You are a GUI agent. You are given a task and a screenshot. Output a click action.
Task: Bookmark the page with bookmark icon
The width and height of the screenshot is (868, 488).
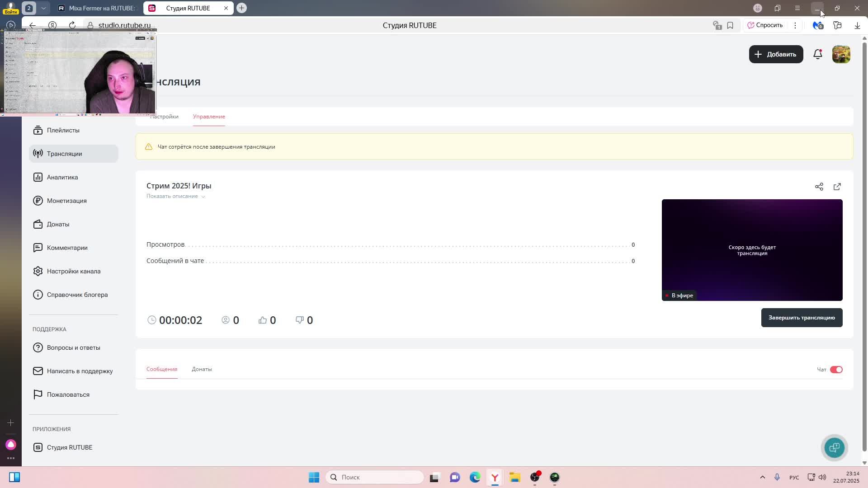730,25
